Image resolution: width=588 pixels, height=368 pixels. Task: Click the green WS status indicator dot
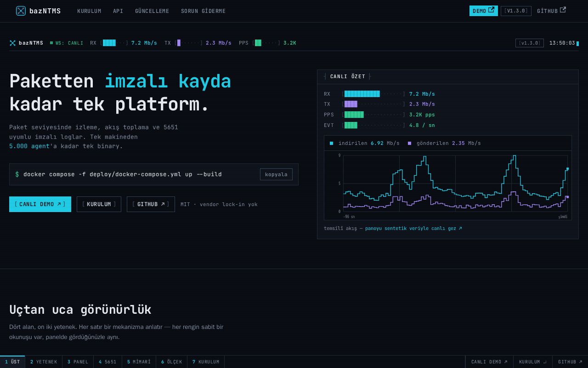click(51, 43)
